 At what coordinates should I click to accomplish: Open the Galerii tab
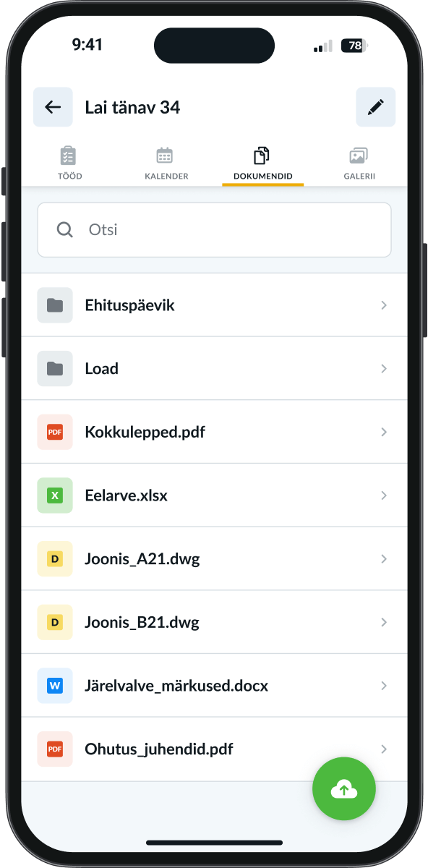pos(359,163)
